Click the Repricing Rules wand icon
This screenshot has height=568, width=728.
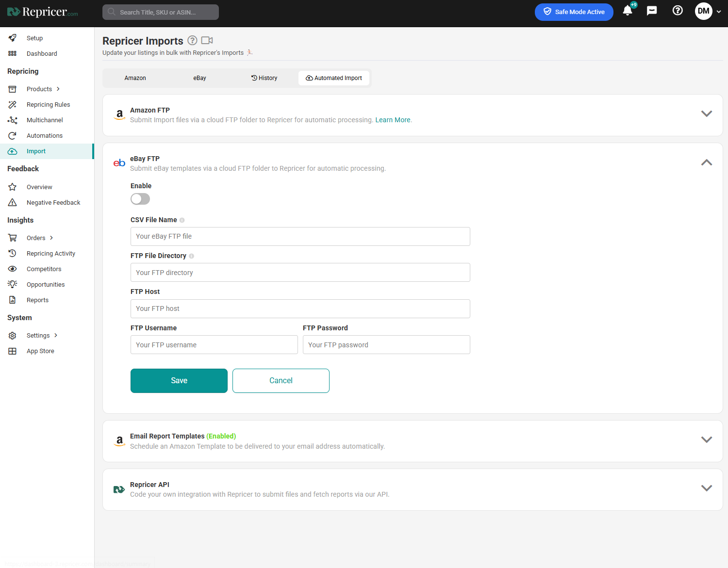[13, 105]
